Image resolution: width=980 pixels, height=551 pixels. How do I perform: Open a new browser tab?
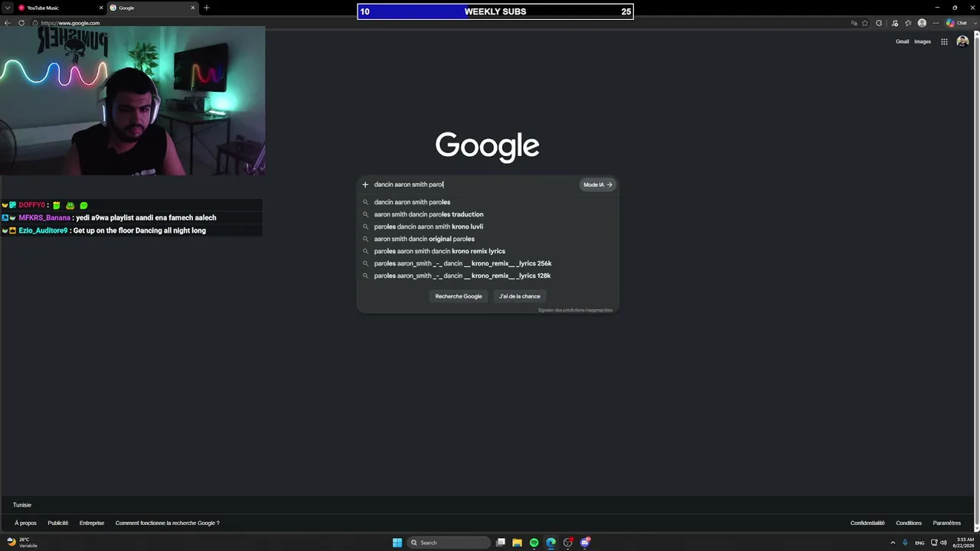pyautogui.click(x=206, y=8)
